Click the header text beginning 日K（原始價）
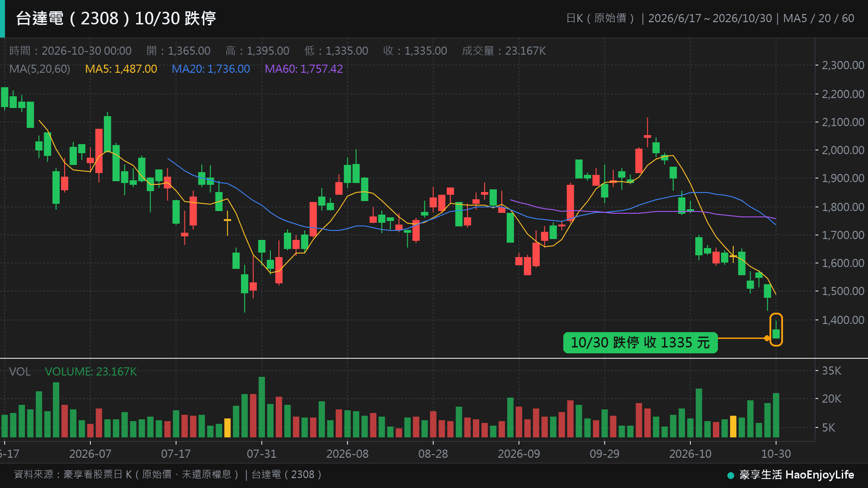Image resolution: width=868 pixels, height=488 pixels. tap(710, 19)
